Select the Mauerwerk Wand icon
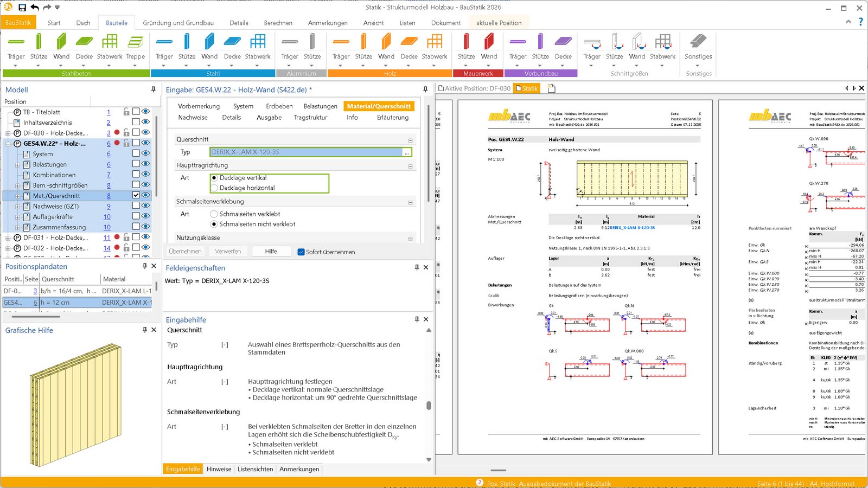The height and width of the screenshot is (488, 868). [489, 42]
